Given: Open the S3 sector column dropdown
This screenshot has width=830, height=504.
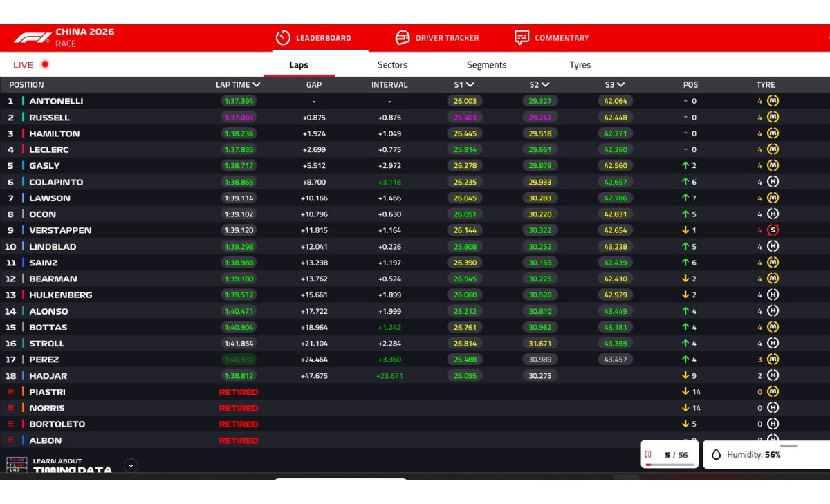Looking at the screenshot, I should pyautogui.click(x=620, y=85).
